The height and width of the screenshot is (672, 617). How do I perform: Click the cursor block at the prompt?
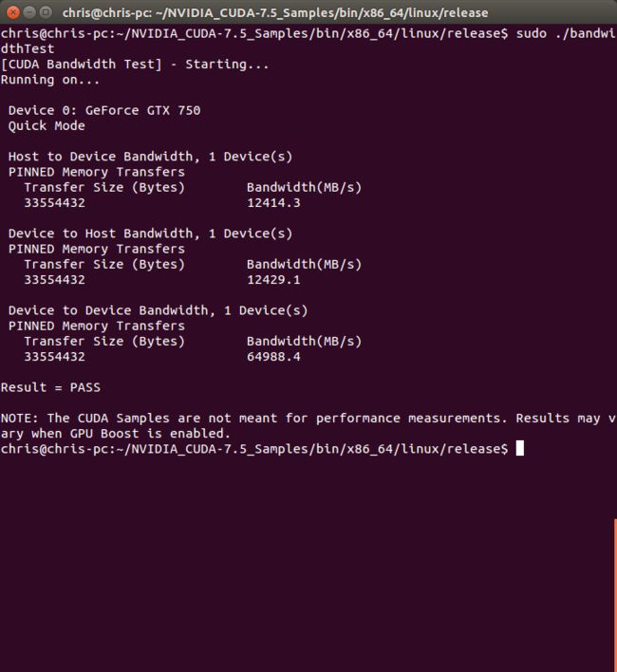(x=520, y=448)
